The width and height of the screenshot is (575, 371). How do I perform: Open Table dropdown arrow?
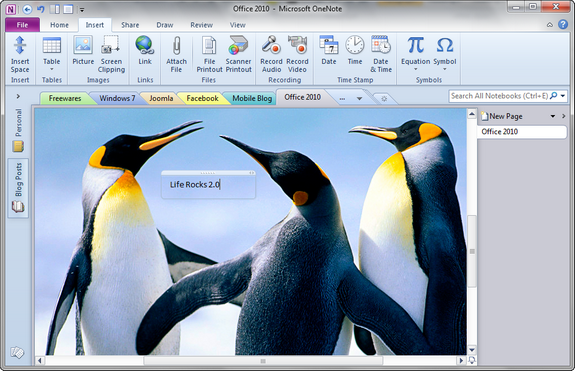click(x=52, y=69)
